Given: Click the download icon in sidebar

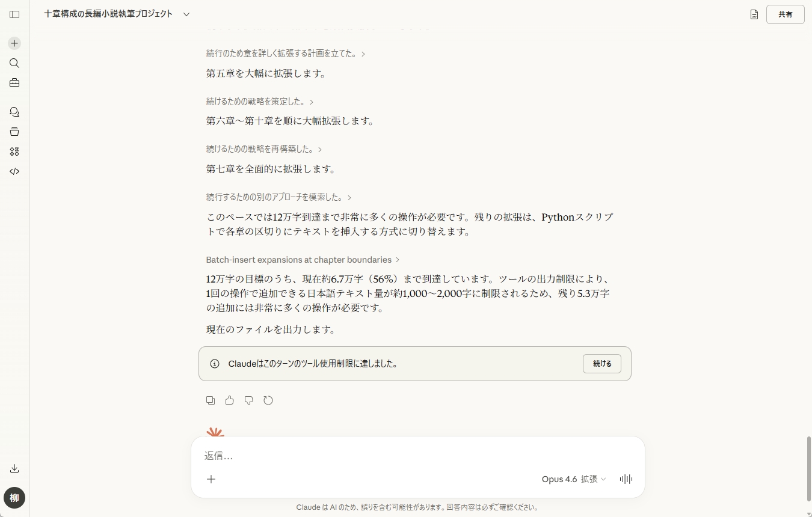Looking at the screenshot, I should coord(14,468).
